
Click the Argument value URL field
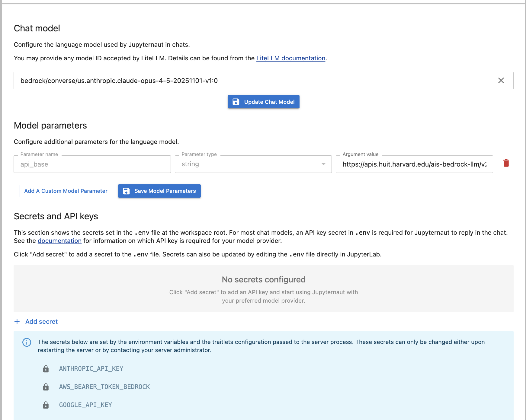414,164
